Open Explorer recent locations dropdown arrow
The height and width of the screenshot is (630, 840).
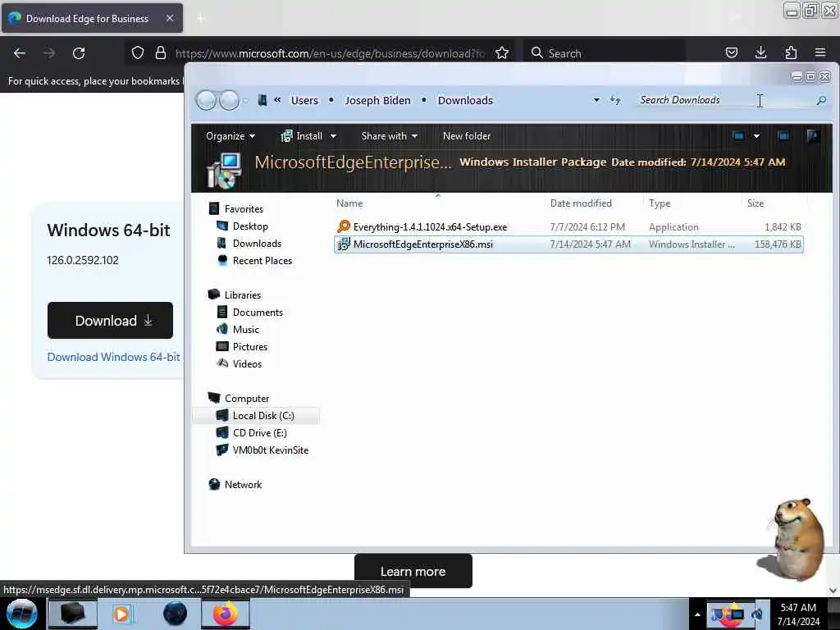[x=245, y=100]
